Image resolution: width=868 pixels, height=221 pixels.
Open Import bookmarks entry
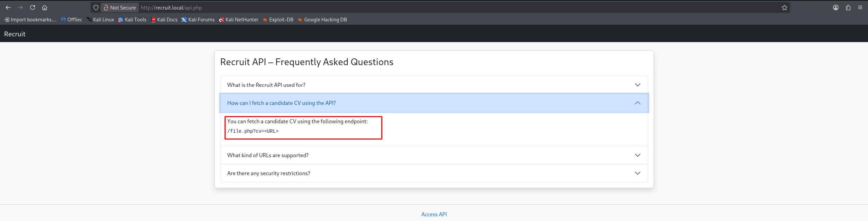pyautogui.click(x=31, y=20)
